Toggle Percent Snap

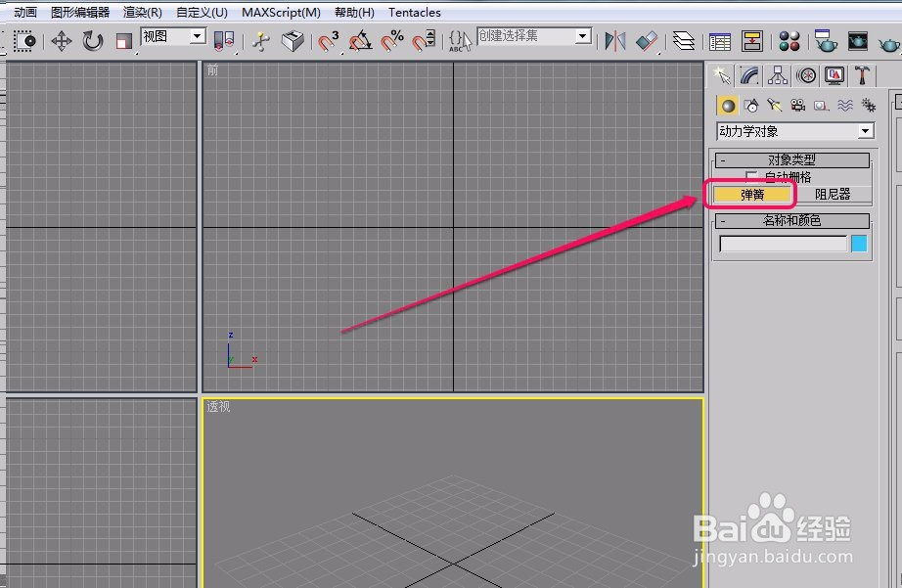[393, 41]
